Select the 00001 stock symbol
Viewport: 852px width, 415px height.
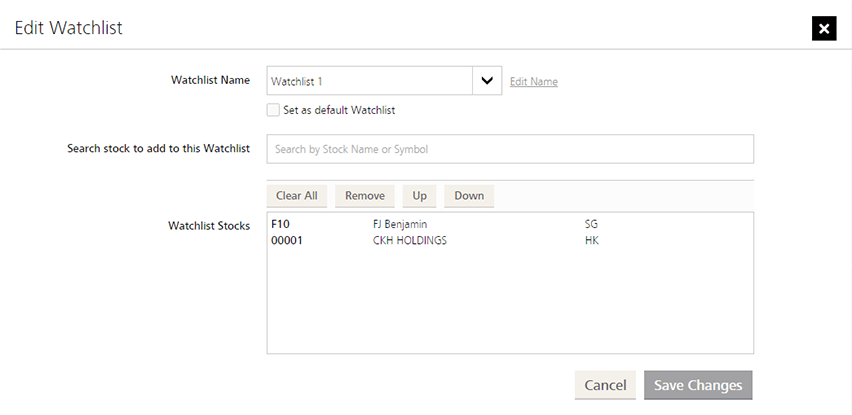(286, 241)
